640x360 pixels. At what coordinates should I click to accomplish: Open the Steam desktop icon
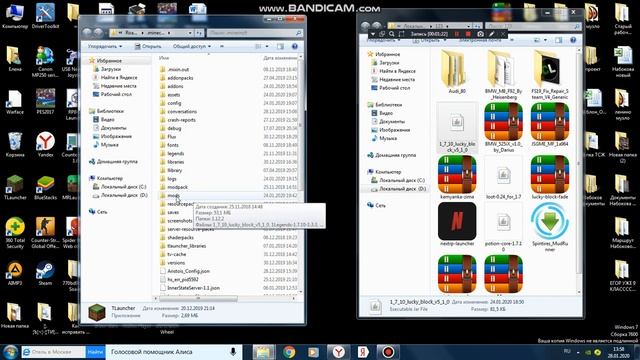tap(45, 273)
